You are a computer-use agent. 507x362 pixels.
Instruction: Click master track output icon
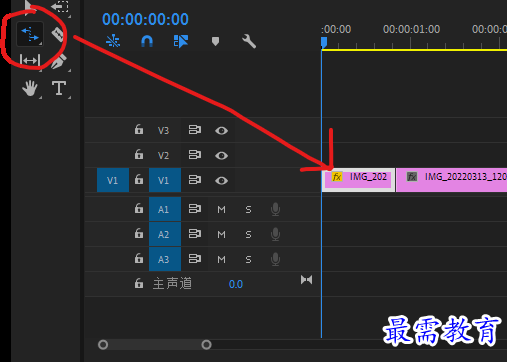click(x=306, y=280)
